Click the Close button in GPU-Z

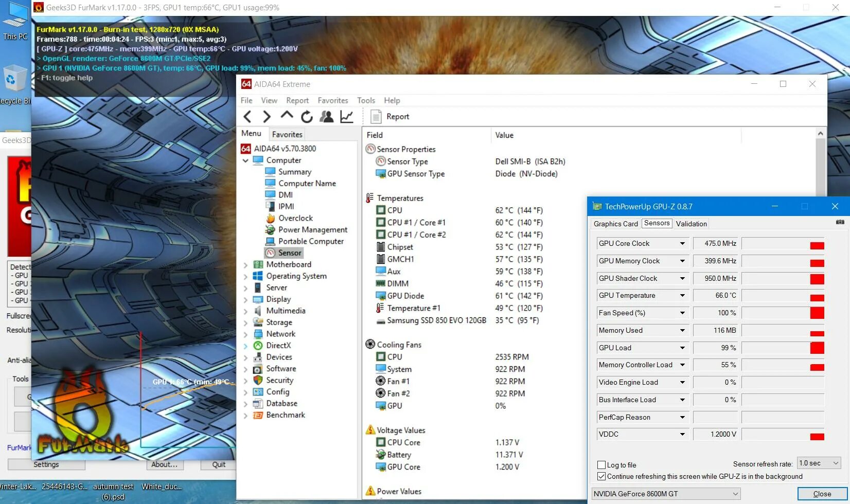coord(822,494)
